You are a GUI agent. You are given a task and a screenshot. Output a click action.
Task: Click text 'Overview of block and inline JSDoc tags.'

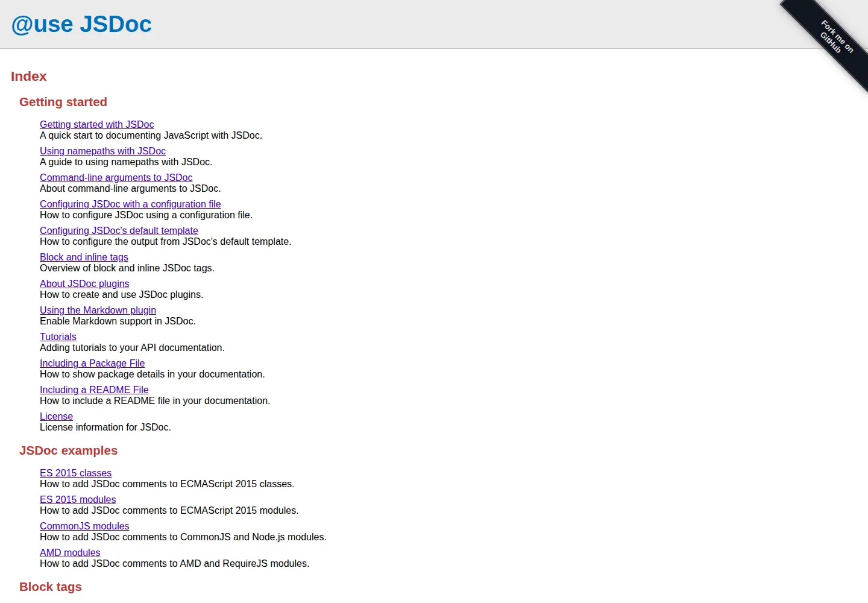click(x=127, y=268)
